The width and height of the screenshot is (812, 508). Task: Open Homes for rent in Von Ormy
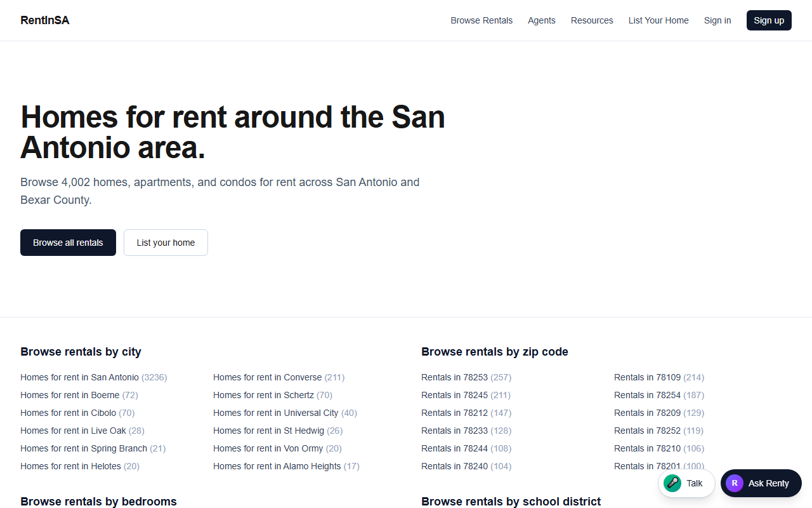pyautogui.click(x=277, y=448)
